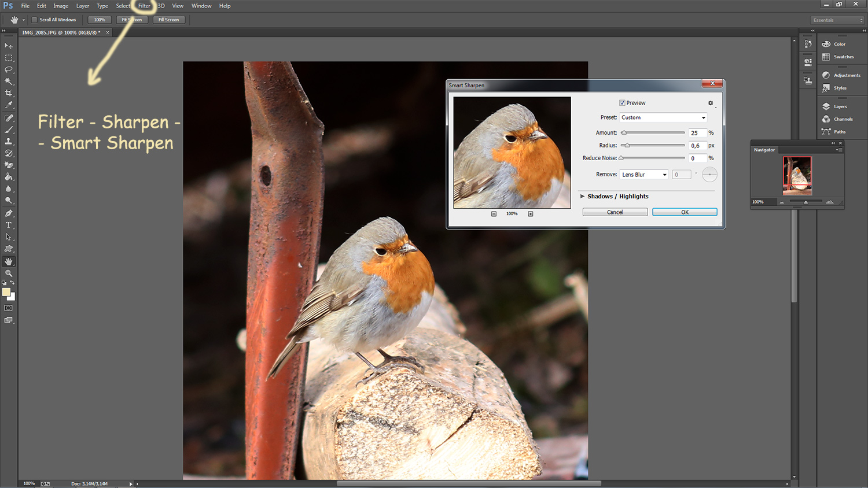Select the Move tool

point(9,46)
